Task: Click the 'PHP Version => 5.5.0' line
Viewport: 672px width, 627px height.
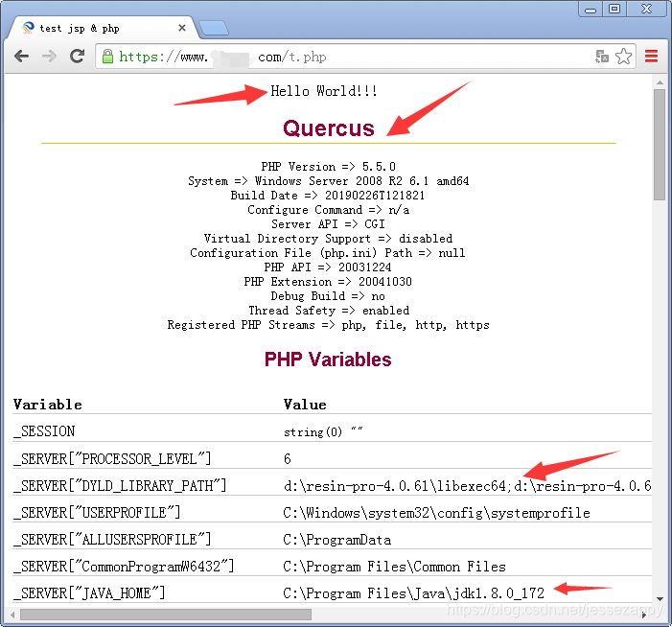Action: [329, 166]
